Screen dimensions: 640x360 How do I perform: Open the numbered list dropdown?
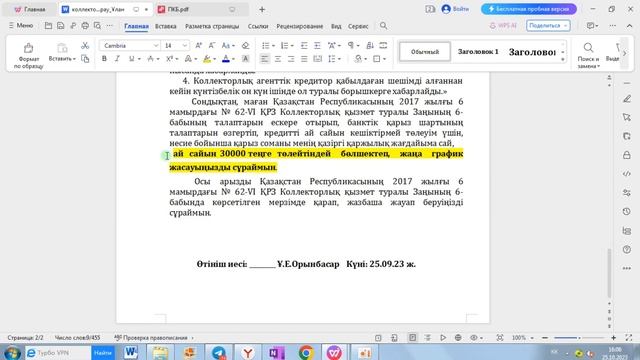point(292,46)
